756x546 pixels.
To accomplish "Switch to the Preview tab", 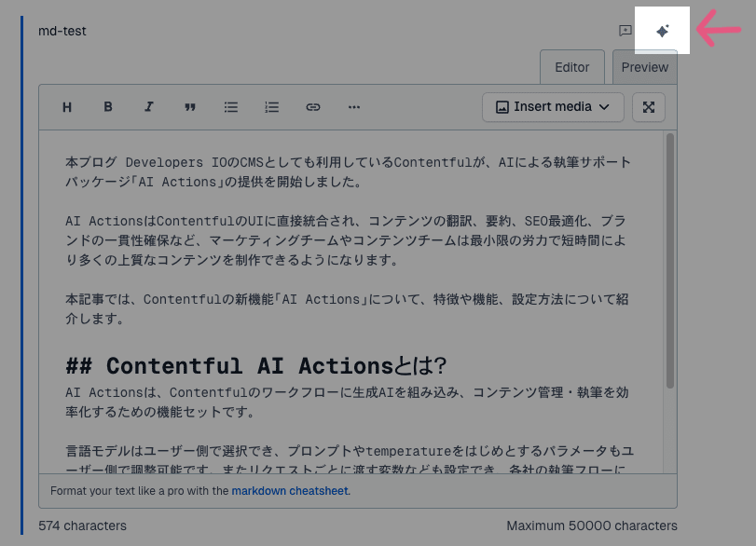I will [x=645, y=67].
